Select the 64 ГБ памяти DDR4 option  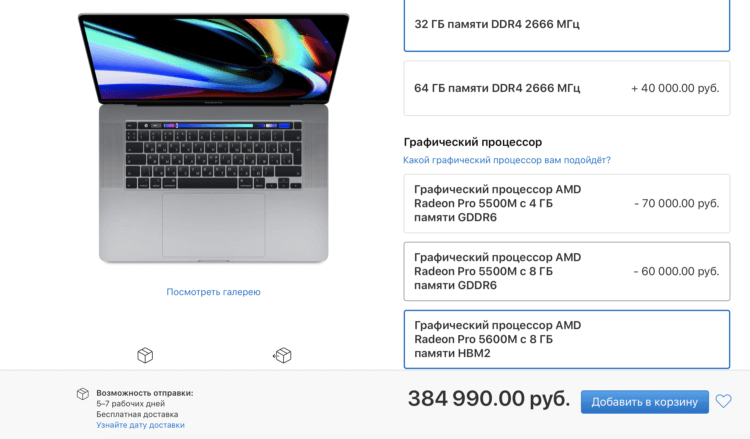(567, 88)
